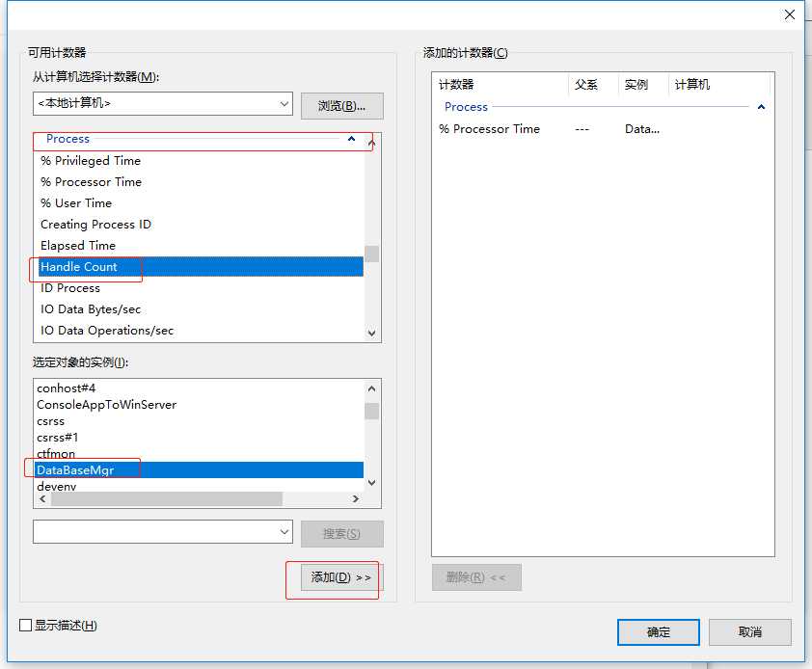Screen dimensions: 812x669
Task: Select Creating Process ID counter
Action: pos(201,225)
